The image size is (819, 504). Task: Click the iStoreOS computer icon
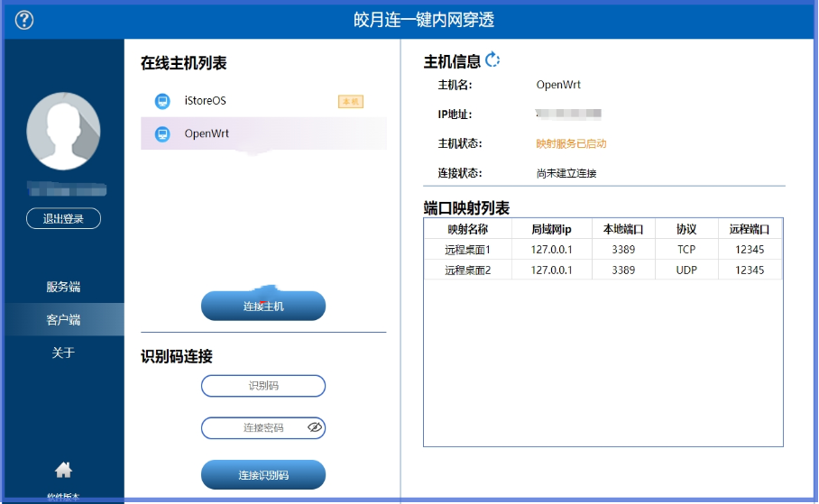(x=162, y=101)
